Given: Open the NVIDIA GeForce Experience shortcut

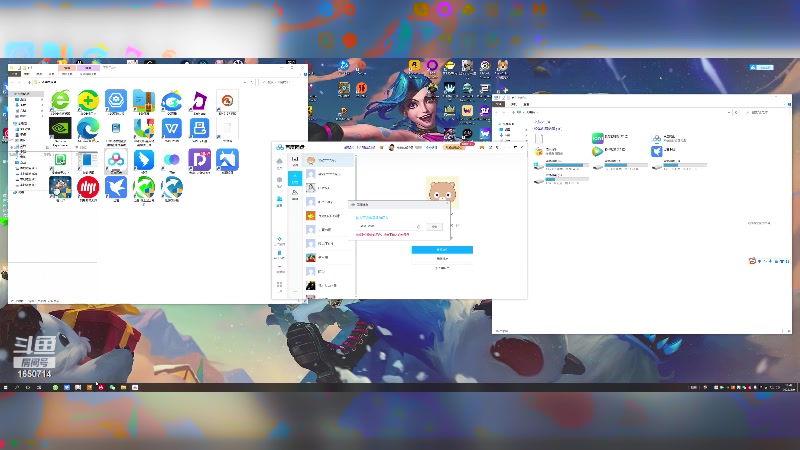Looking at the screenshot, I should tap(60, 128).
